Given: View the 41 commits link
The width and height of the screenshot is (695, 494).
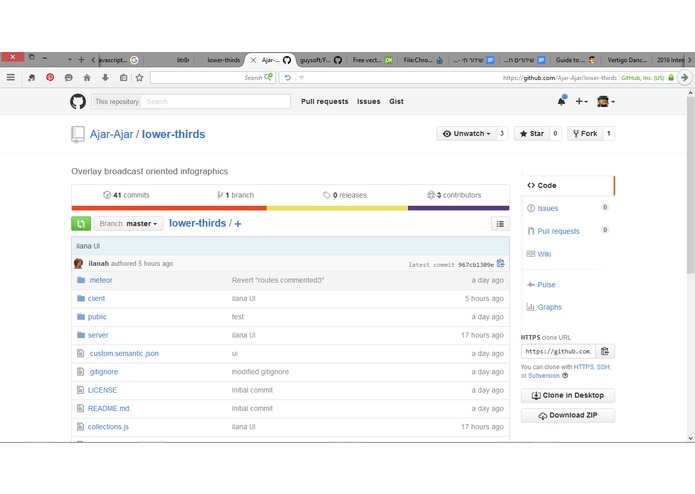Looking at the screenshot, I should tap(126, 195).
